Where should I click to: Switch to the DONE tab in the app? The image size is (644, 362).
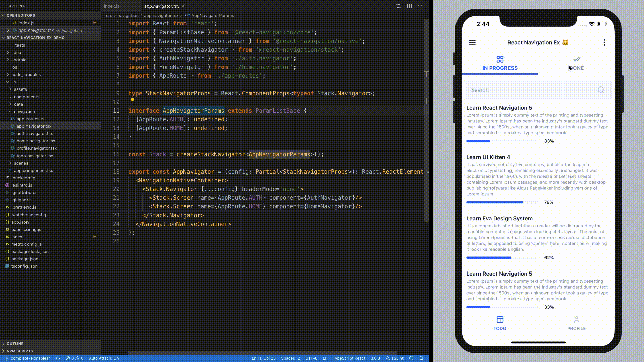click(576, 64)
